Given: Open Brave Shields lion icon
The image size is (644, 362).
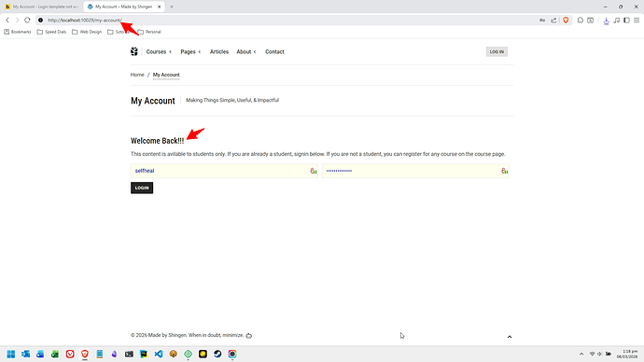Looking at the screenshot, I should coord(566,21).
